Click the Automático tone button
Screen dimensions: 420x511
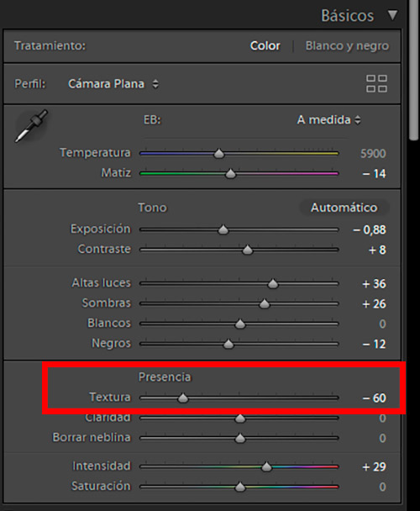click(x=344, y=208)
